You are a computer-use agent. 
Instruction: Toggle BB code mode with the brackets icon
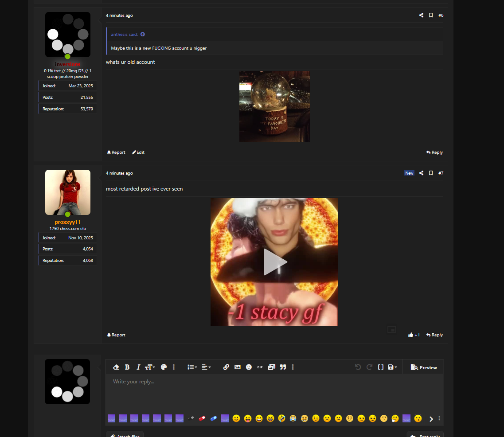click(381, 367)
